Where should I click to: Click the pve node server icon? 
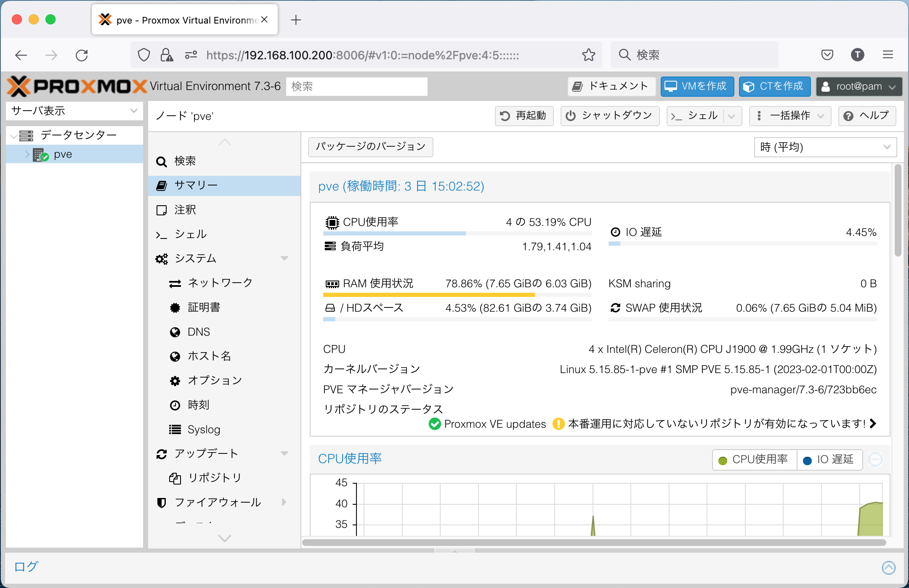[x=40, y=155]
